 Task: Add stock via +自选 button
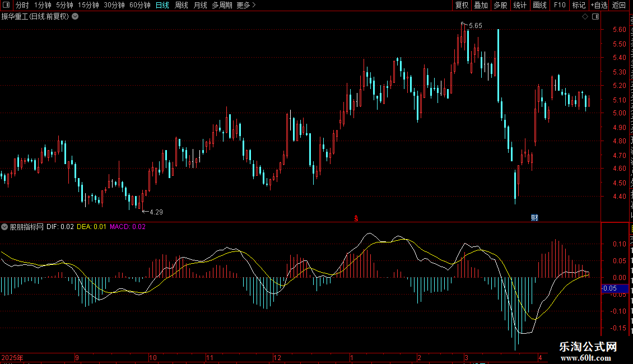click(599, 5)
